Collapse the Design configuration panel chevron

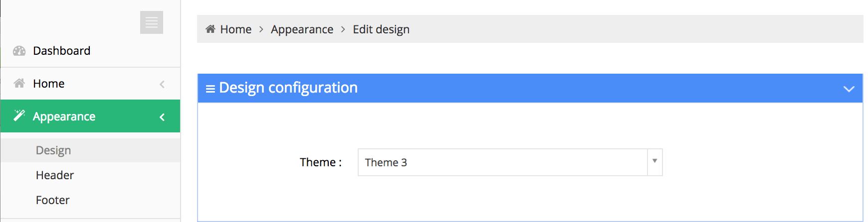pos(849,89)
